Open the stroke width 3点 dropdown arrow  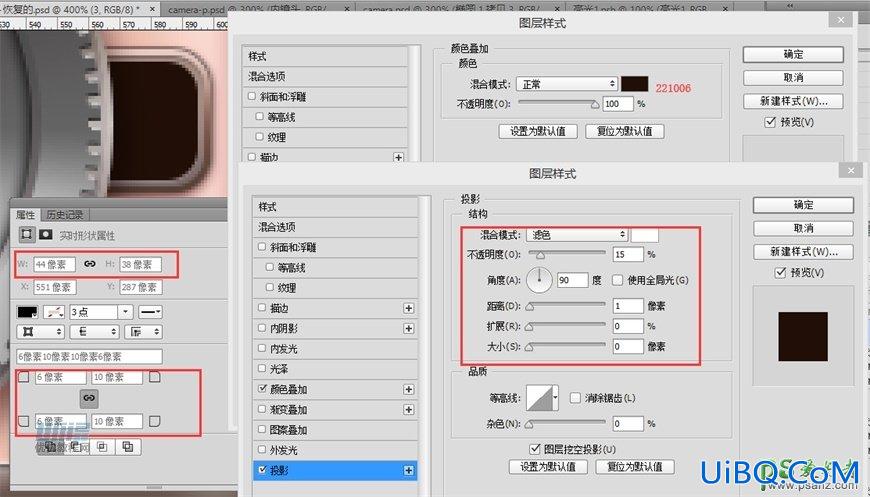pyautogui.click(x=126, y=312)
